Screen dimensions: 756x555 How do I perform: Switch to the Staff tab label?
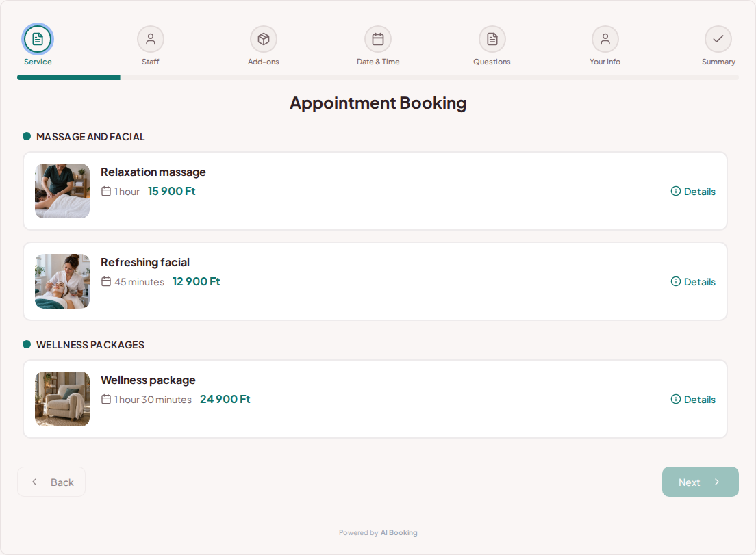pos(151,62)
